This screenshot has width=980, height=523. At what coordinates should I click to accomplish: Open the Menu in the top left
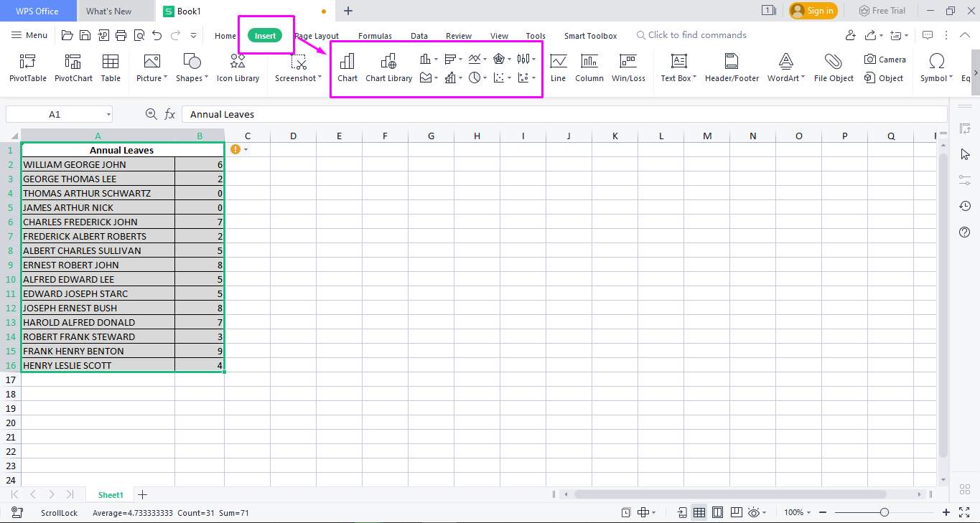pyautogui.click(x=29, y=34)
